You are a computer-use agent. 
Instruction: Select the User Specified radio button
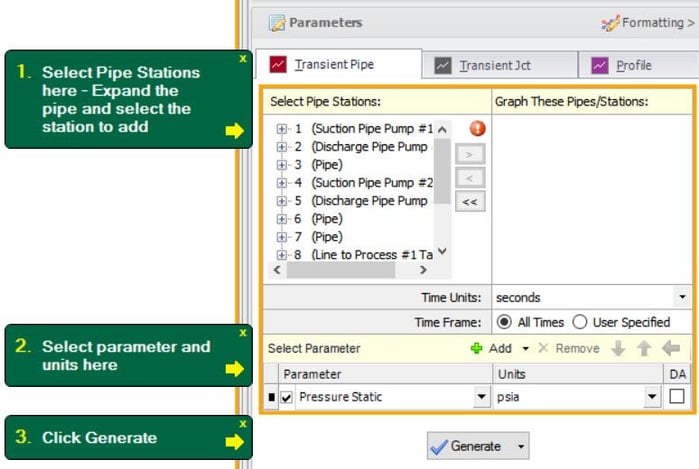pyautogui.click(x=580, y=322)
